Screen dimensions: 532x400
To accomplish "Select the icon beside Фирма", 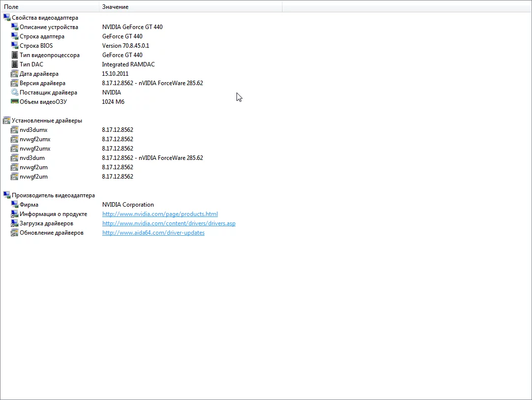I will coord(15,204).
